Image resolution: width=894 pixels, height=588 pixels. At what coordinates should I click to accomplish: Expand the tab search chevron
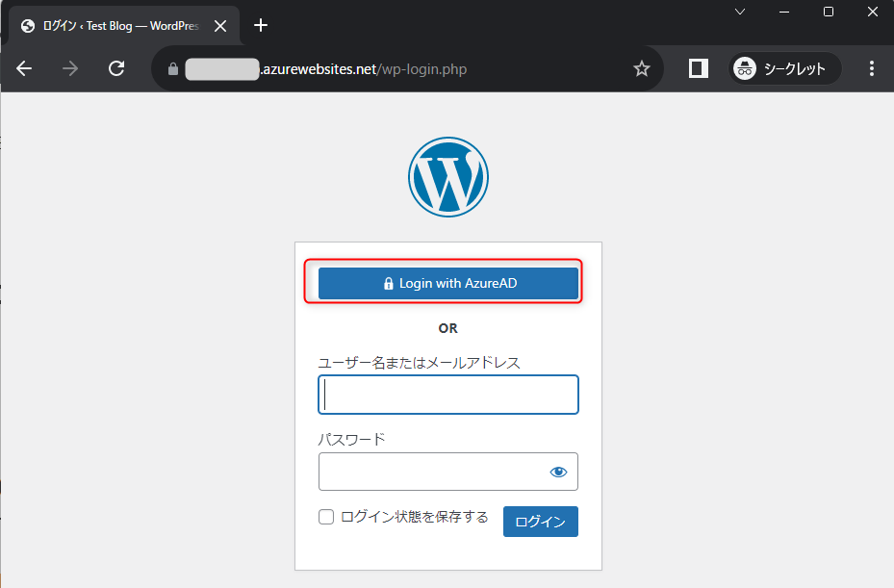[740, 12]
